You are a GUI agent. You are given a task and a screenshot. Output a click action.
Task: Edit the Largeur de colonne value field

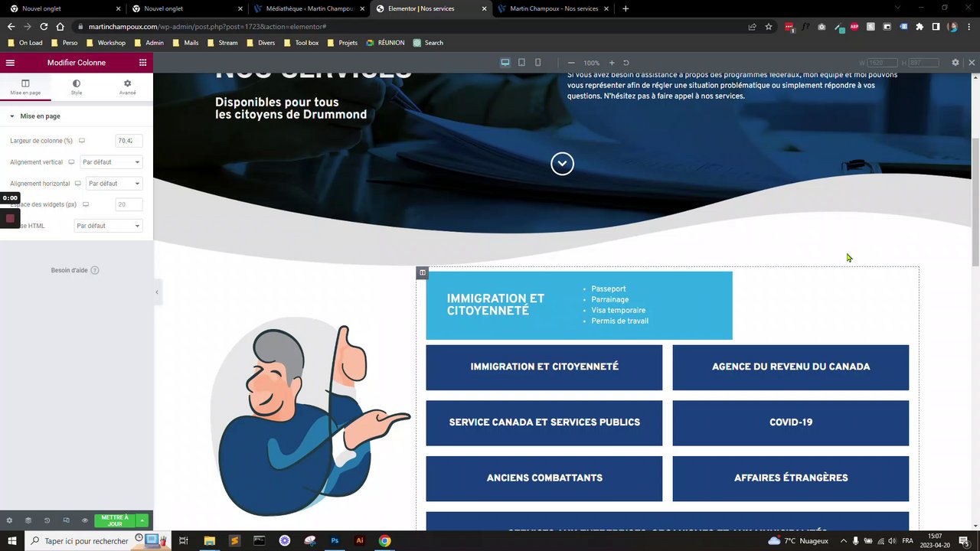tap(129, 141)
